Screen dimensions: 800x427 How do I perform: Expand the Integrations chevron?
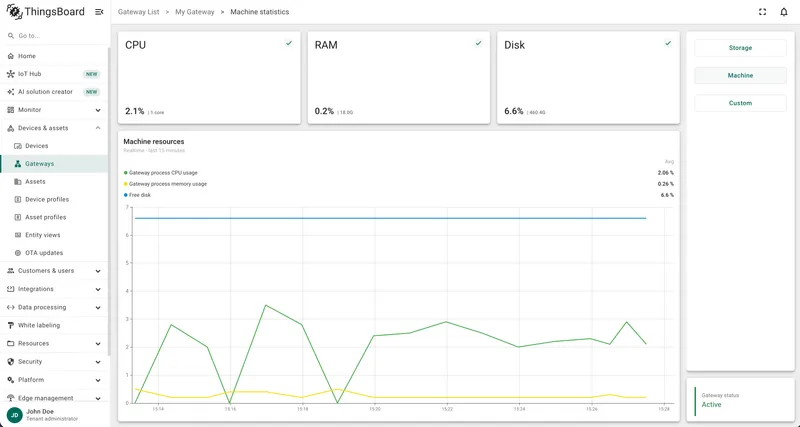98,289
